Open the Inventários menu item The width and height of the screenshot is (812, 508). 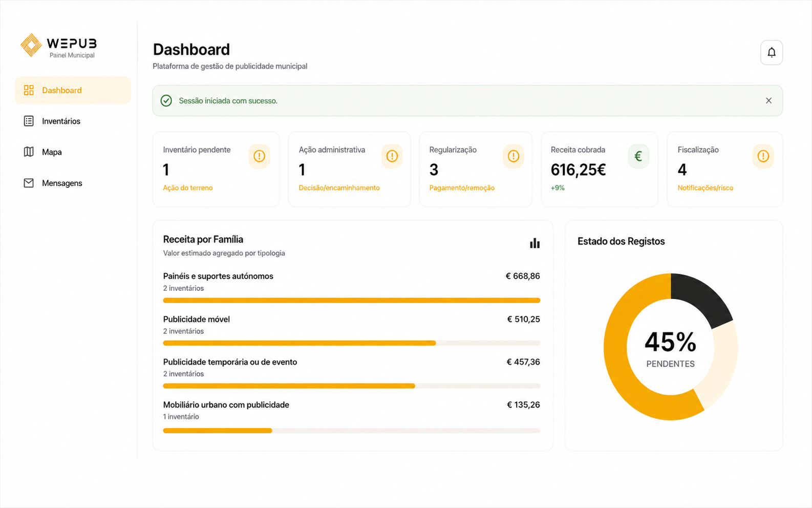73,121
